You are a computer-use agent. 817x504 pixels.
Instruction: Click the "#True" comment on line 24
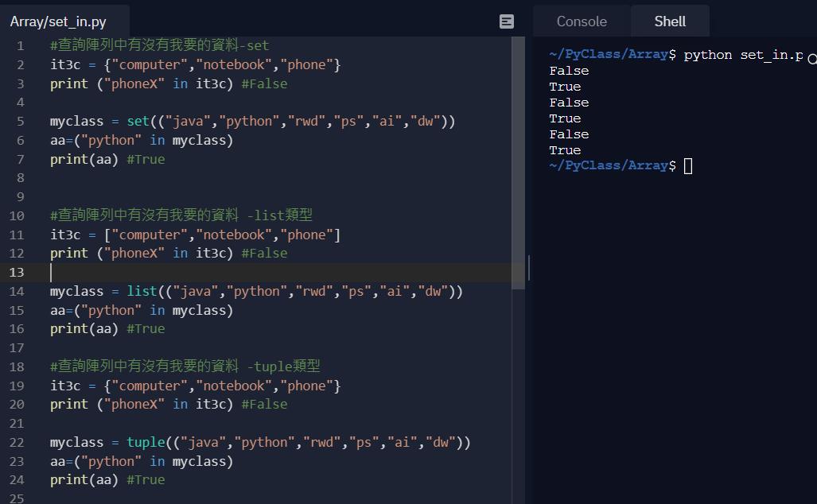(x=146, y=480)
